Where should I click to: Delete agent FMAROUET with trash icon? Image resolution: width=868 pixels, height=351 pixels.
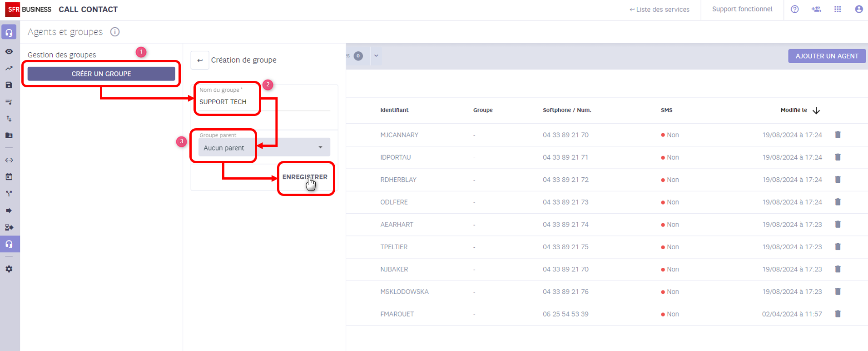click(838, 314)
